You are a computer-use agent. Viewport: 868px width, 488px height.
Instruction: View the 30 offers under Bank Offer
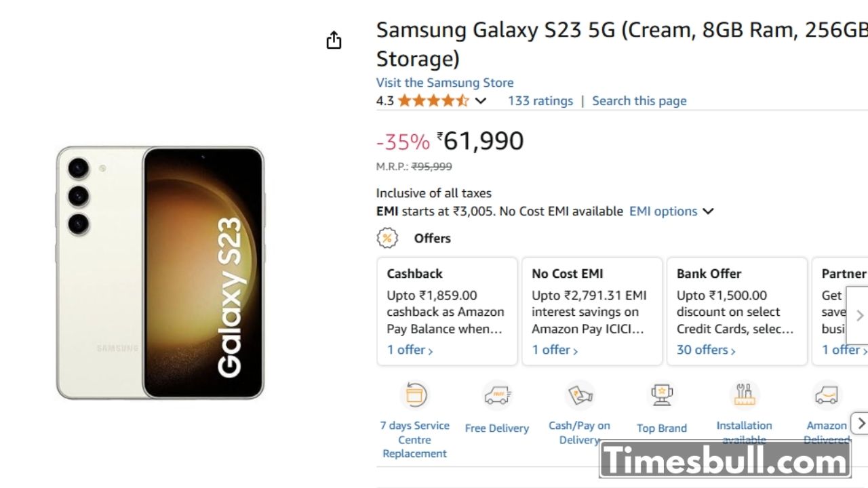tap(705, 350)
